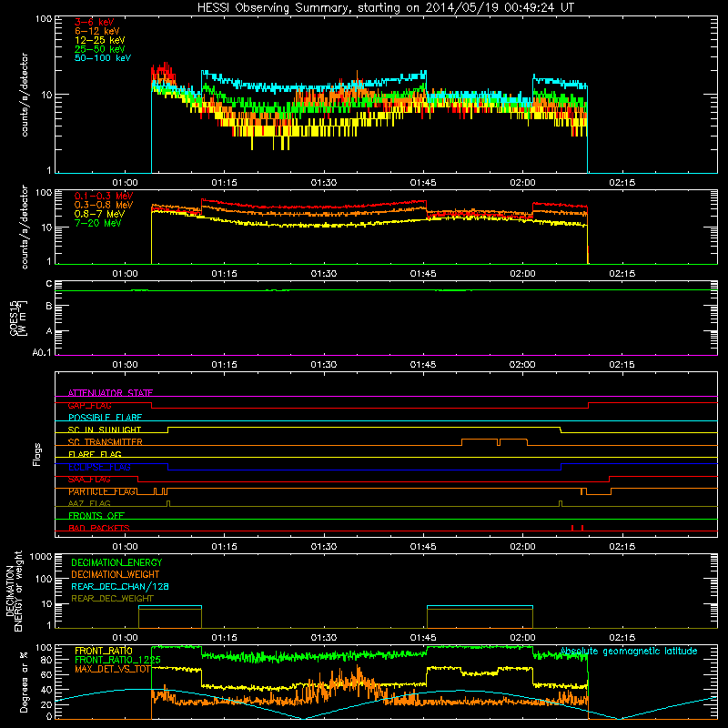Viewport: 728px width, 728px height.
Task: Select the REAR_DEC_CHAN/128 legend label
Action: click(x=120, y=586)
